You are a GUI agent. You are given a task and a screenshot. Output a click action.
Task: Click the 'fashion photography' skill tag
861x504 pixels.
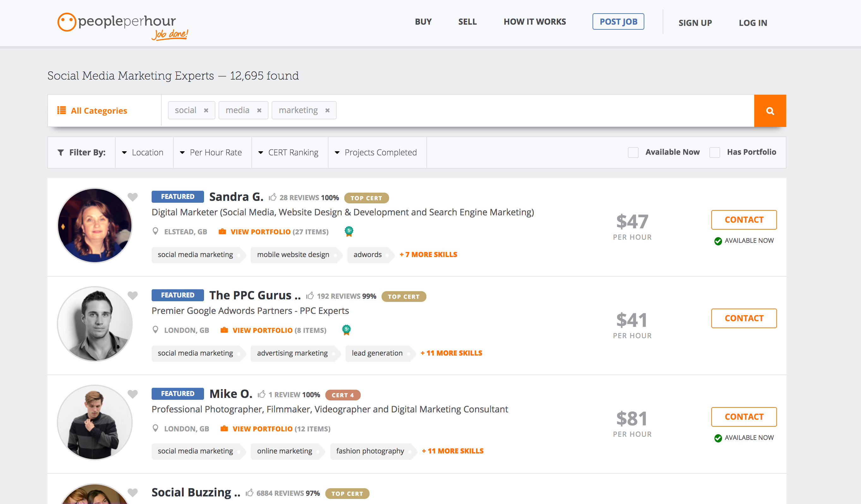tap(373, 451)
